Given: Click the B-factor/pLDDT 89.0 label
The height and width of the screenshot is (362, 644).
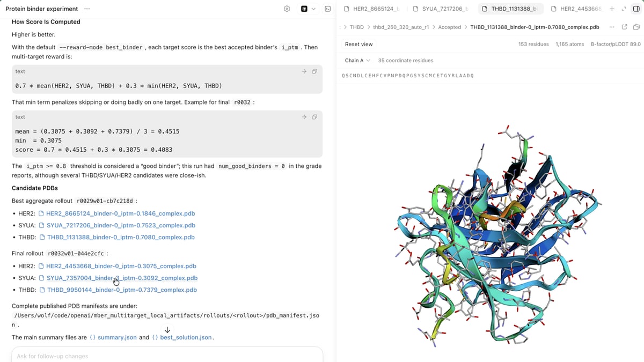Looking at the screenshot, I should tap(616, 44).
